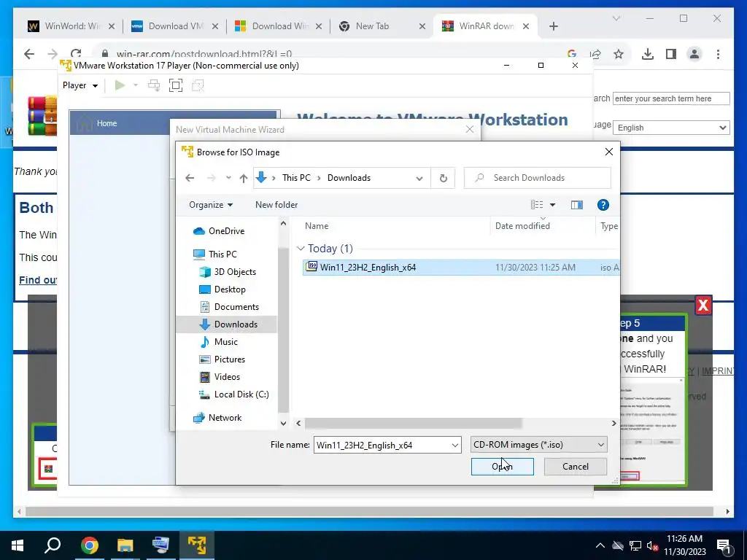Open Windows taskbar search

click(x=53, y=545)
